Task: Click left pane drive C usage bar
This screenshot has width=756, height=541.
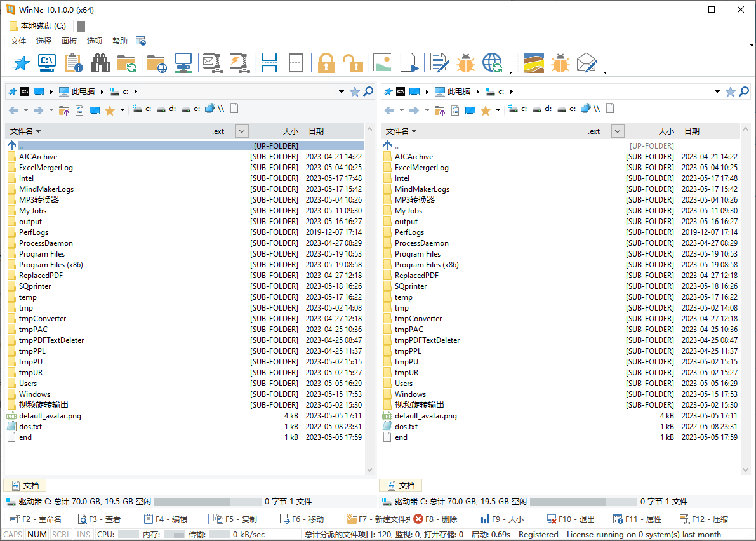Action: point(208,502)
